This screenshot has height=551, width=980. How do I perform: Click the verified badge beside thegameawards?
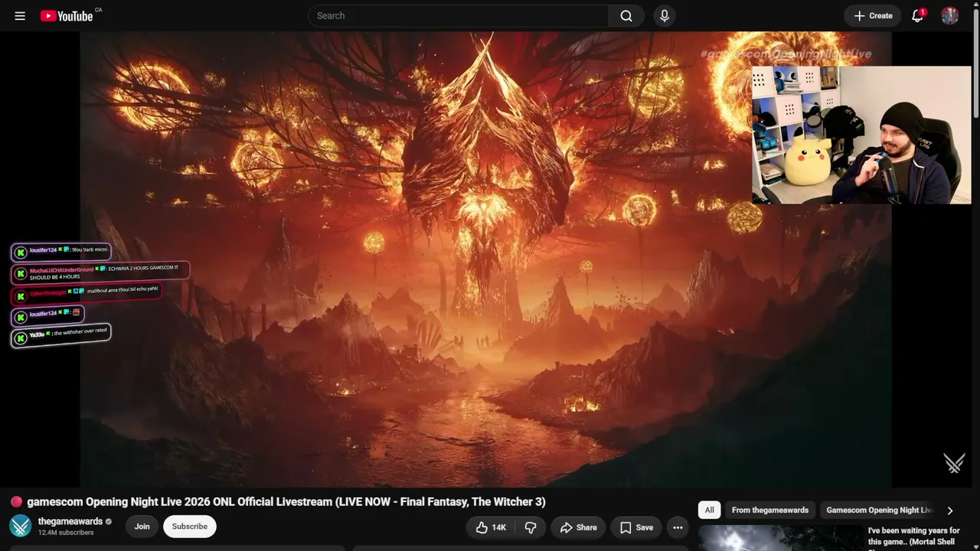(x=108, y=521)
